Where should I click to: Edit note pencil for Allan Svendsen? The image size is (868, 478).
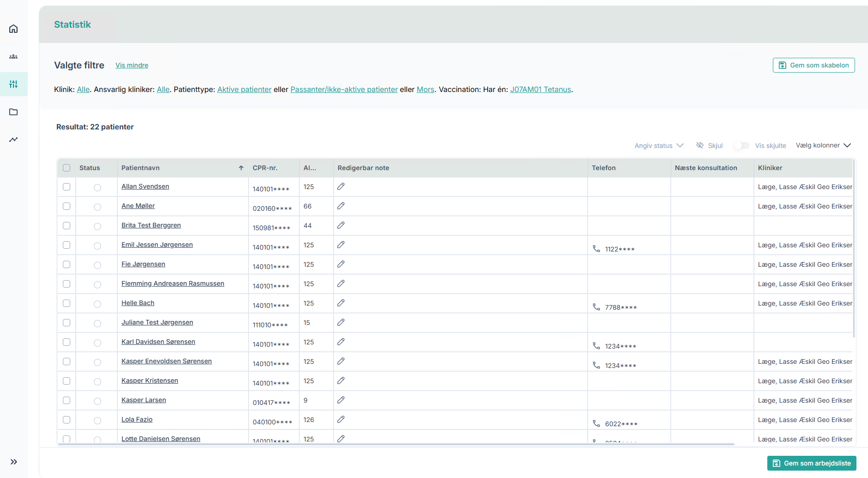(341, 186)
